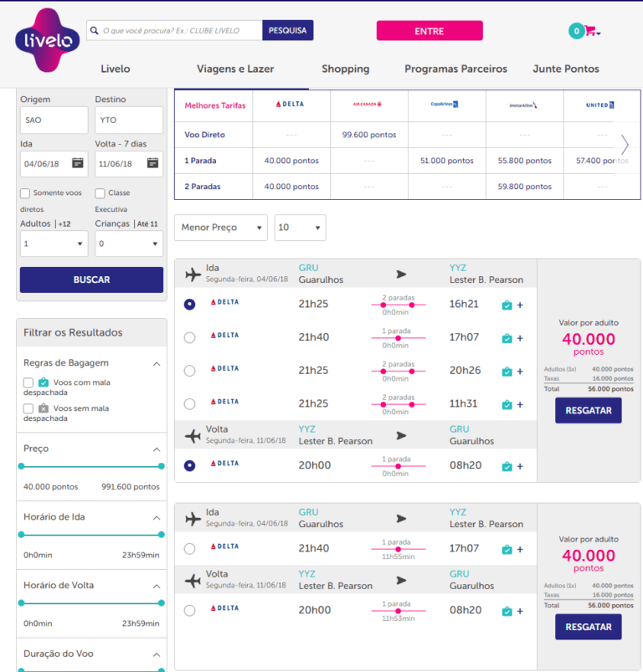
Task: Click the next airlines arrow in fare table
Action: 625,145
